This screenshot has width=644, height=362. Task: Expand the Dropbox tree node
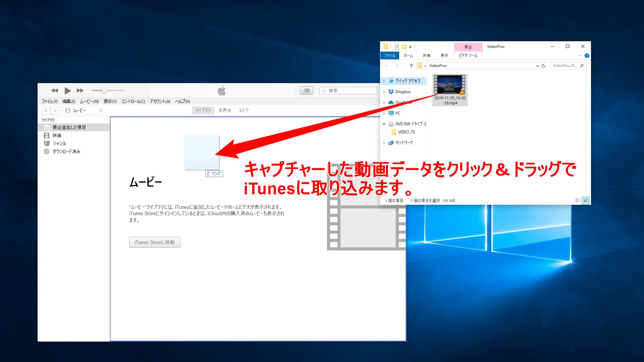384,92
